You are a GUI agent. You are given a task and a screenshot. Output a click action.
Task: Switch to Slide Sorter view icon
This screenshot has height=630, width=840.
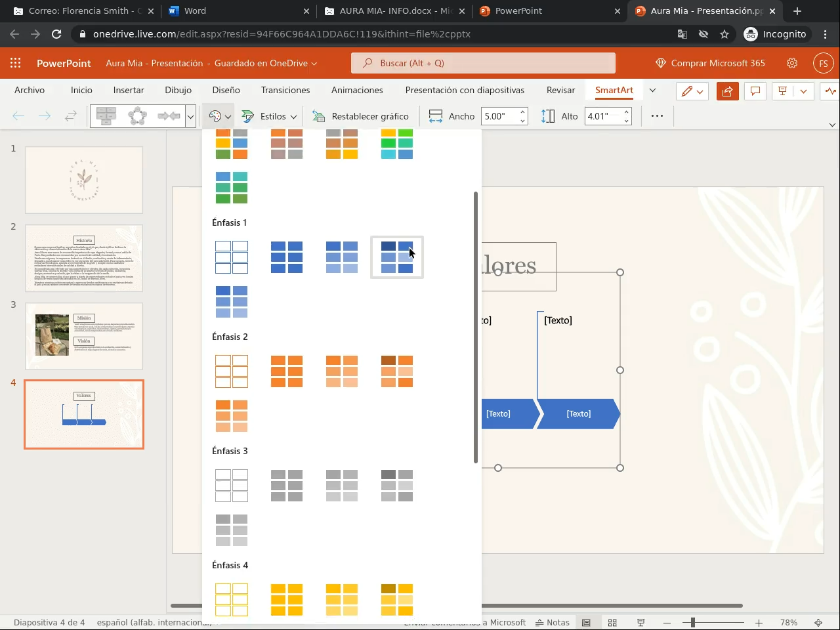612,622
